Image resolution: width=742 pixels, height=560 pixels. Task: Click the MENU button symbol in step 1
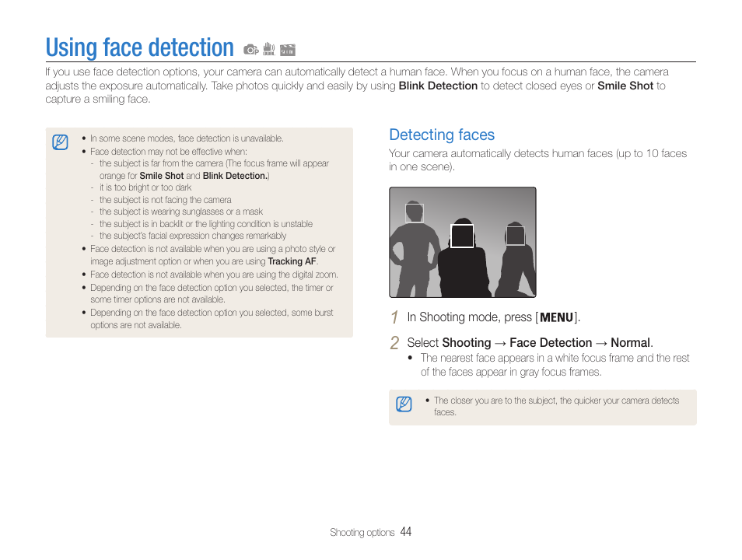(x=557, y=317)
